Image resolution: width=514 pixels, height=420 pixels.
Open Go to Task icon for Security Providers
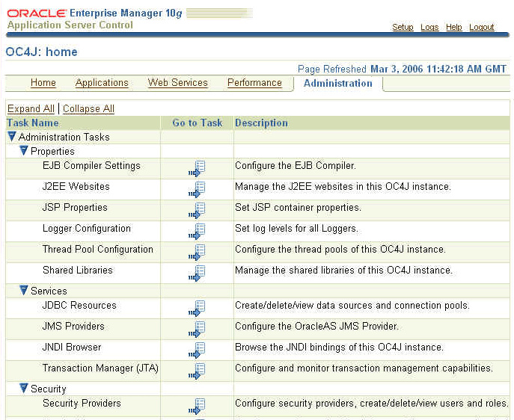197,407
